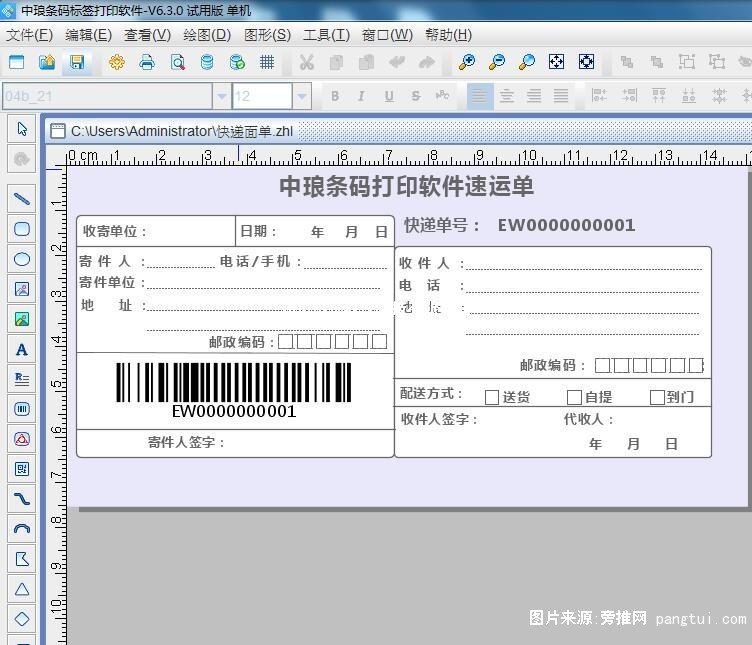Click the plain magnifier zoom icon
Screen dimensions: 752x645
point(527,62)
